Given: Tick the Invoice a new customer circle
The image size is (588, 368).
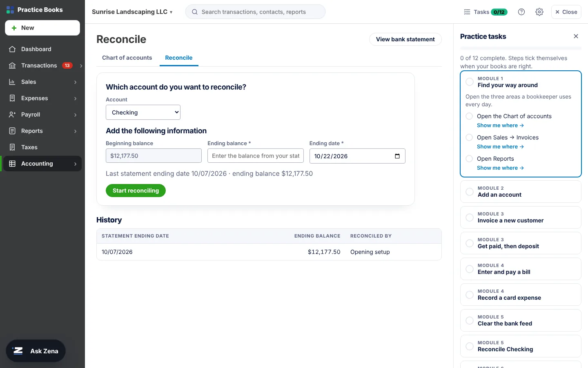Looking at the screenshot, I should click(x=470, y=217).
